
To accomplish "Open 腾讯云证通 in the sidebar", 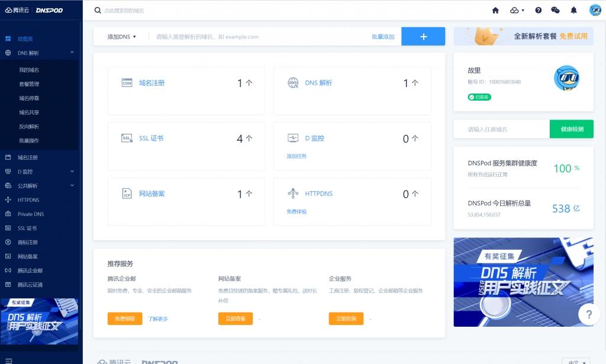I will tap(30, 285).
